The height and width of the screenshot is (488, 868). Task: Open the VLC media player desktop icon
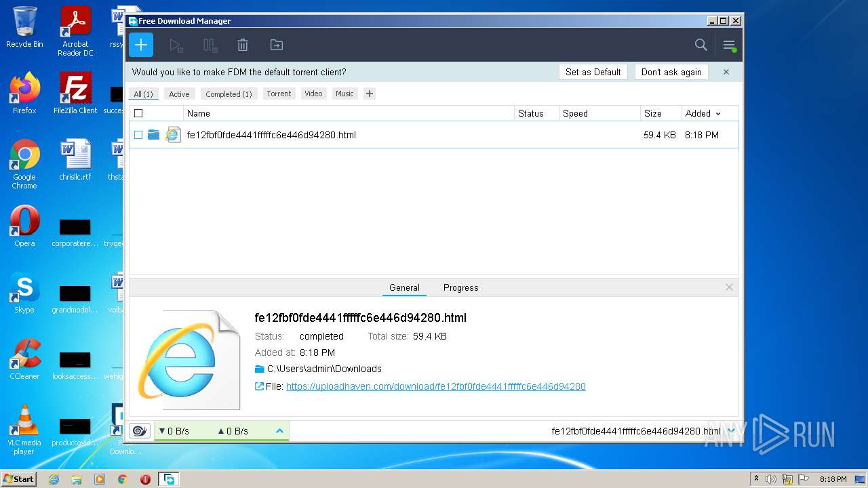coord(24,430)
